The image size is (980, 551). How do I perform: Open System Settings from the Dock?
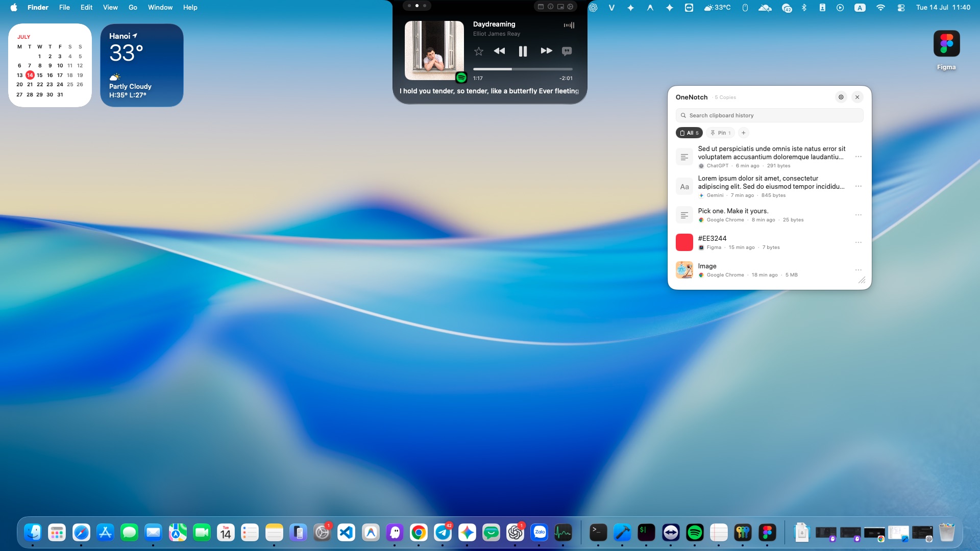pyautogui.click(x=322, y=533)
